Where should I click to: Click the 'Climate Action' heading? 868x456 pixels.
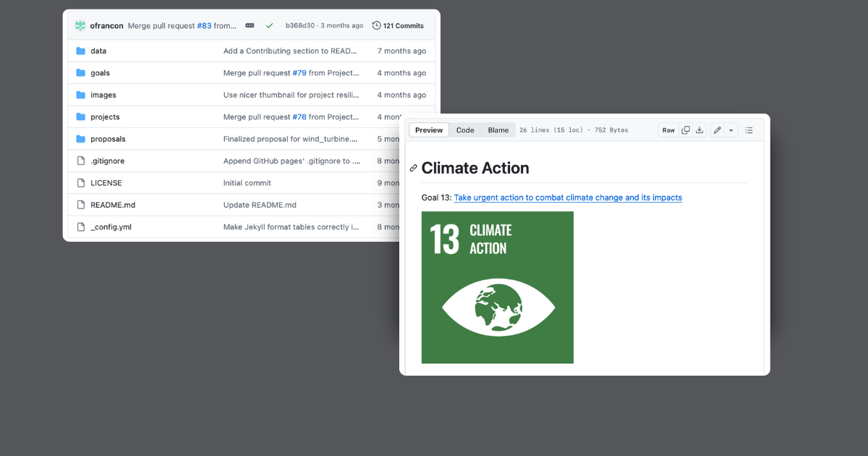click(475, 168)
